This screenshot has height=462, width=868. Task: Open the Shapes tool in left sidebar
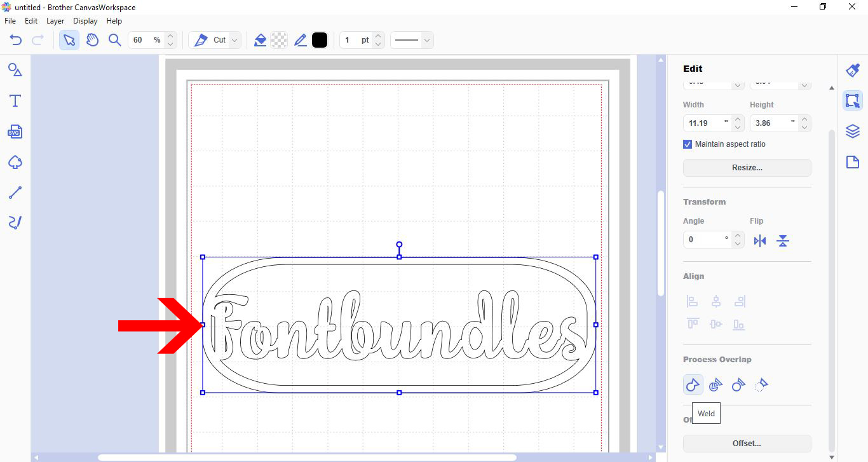15,70
